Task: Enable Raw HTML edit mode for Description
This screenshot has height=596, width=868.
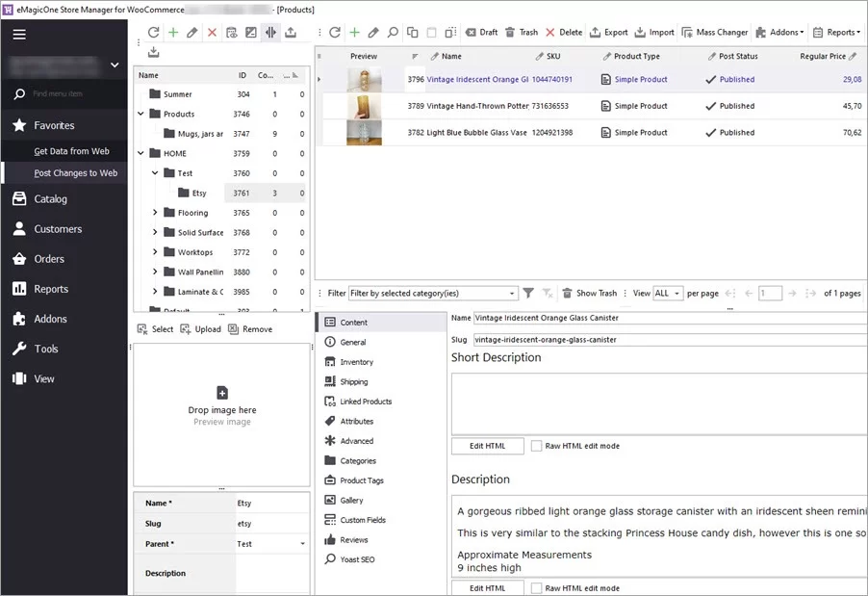Action: pyautogui.click(x=537, y=587)
